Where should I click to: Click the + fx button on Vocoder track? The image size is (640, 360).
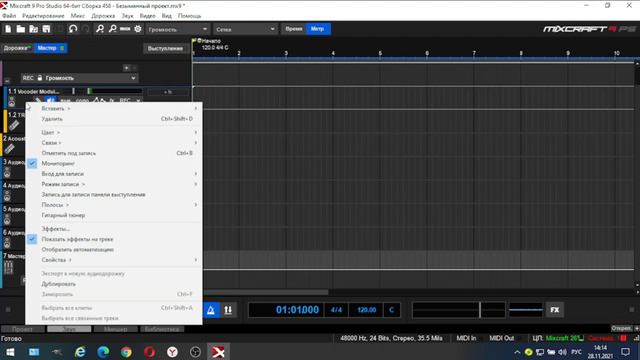168,92
